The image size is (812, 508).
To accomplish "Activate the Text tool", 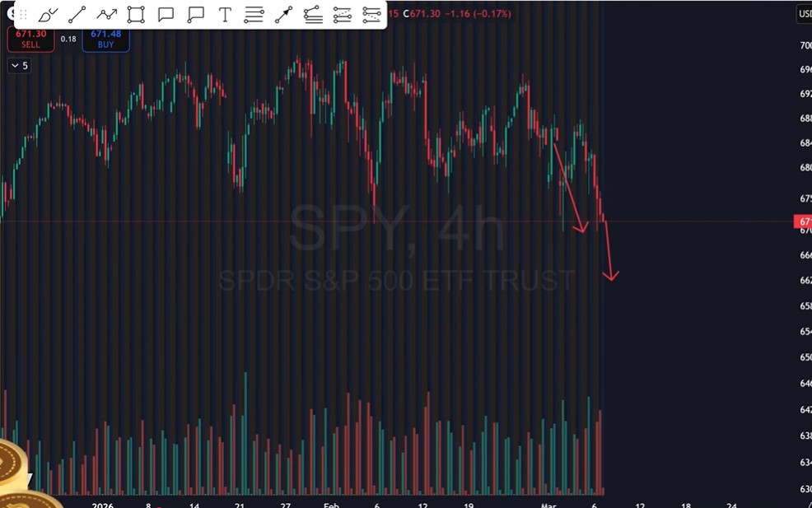I will coord(225,15).
